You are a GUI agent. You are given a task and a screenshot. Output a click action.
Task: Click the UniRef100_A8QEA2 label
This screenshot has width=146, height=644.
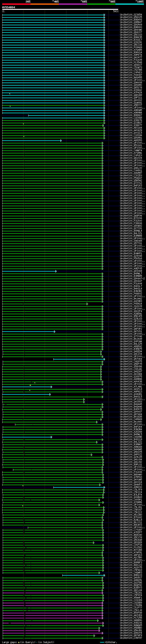pos(131,347)
